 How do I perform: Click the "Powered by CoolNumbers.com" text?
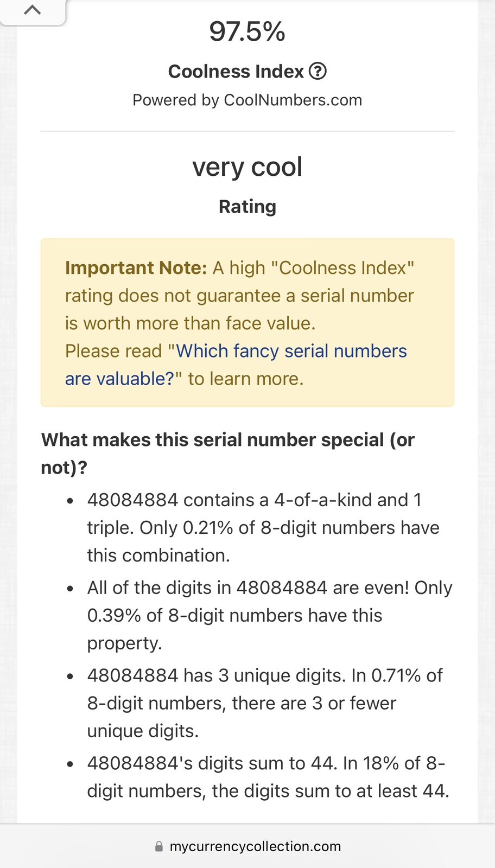click(247, 100)
